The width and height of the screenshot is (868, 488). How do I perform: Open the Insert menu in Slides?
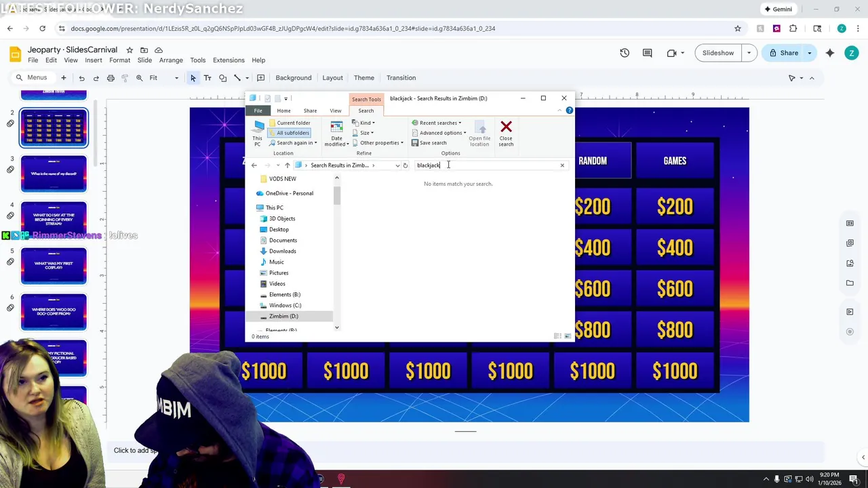click(94, 60)
